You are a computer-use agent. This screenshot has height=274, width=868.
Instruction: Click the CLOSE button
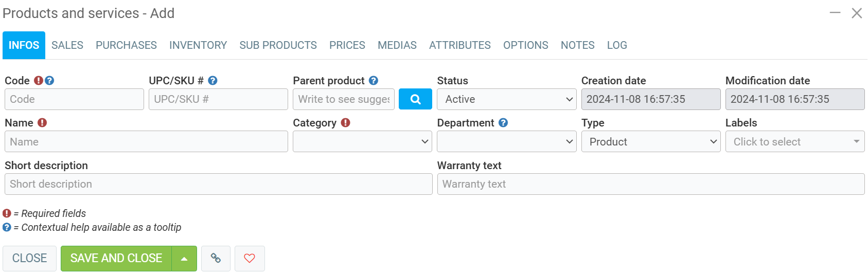pyautogui.click(x=29, y=258)
